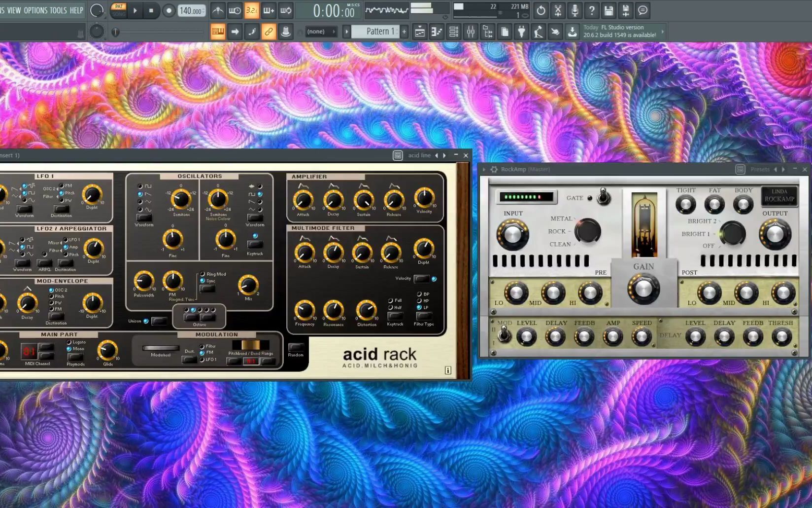The image size is (812, 508).
Task: Click the Modwheel slider
Action: pyautogui.click(x=161, y=348)
